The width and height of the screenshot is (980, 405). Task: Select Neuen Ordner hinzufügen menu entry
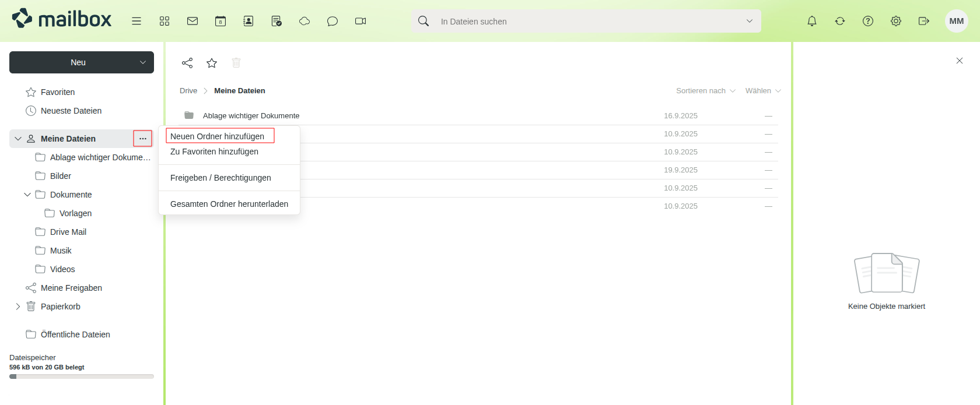click(x=218, y=136)
